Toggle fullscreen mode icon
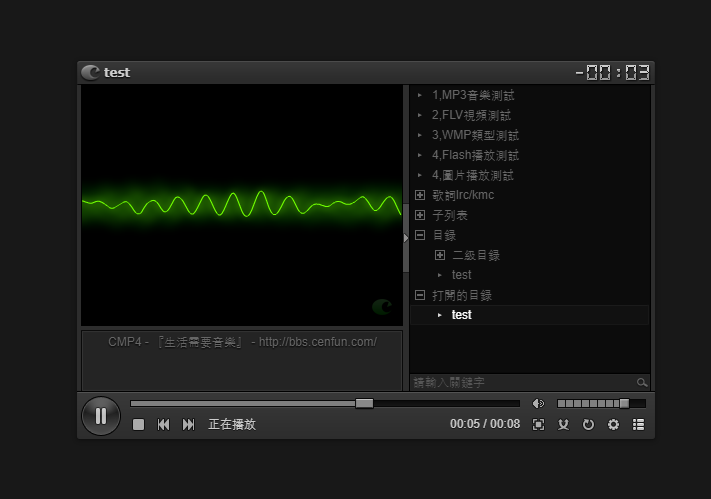This screenshot has width=711, height=499. point(539,425)
